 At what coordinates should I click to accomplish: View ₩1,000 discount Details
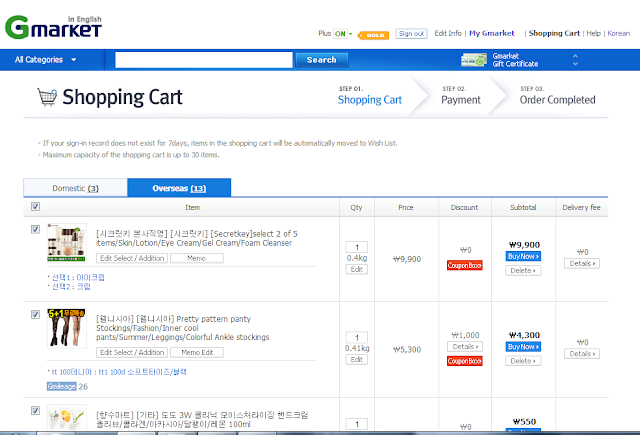465,346
